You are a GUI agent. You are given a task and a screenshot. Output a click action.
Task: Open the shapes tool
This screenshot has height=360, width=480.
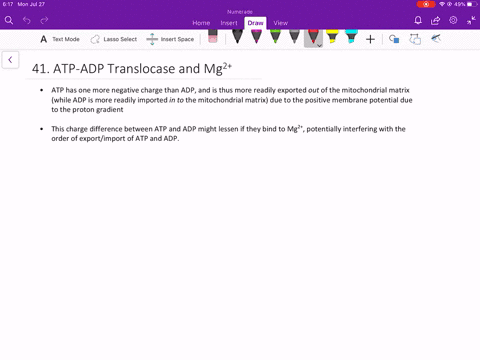point(394,39)
